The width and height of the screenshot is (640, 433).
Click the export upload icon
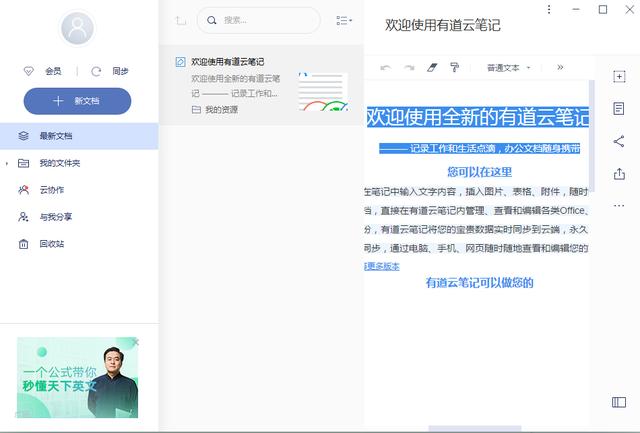tap(619, 174)
